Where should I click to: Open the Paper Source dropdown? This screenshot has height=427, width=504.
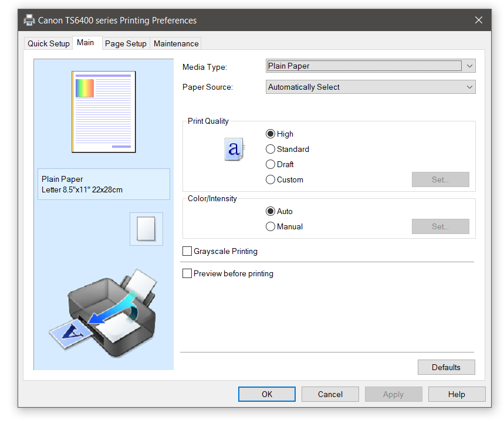click(370, 87)
